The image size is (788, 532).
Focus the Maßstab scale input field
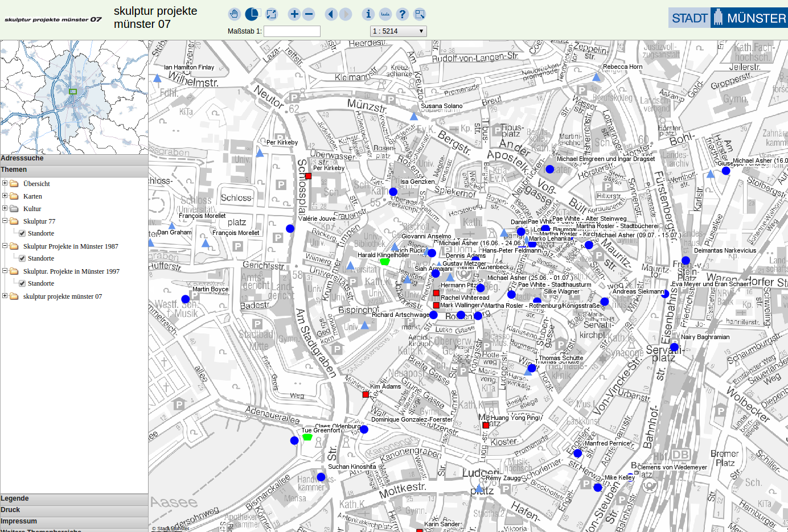[x=292, y=31]
